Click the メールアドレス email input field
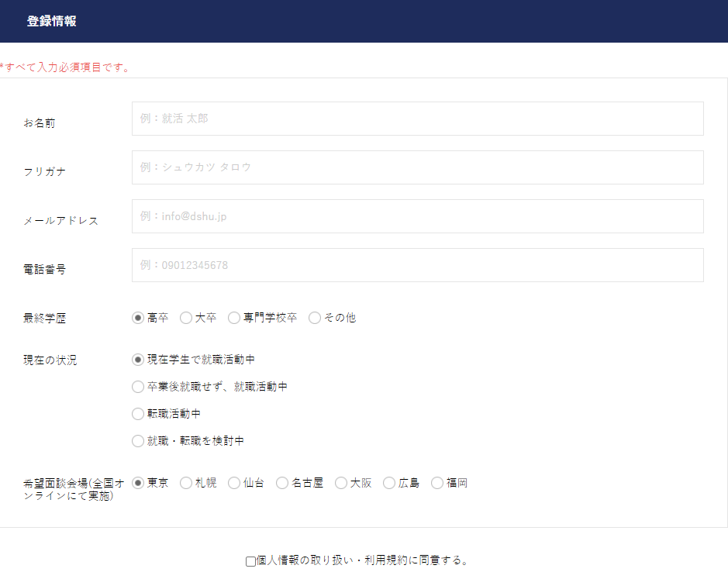 417,216
